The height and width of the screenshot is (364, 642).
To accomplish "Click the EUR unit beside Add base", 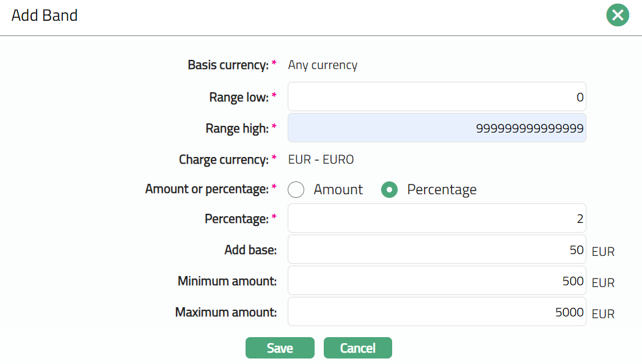I will tap(603, 252).
